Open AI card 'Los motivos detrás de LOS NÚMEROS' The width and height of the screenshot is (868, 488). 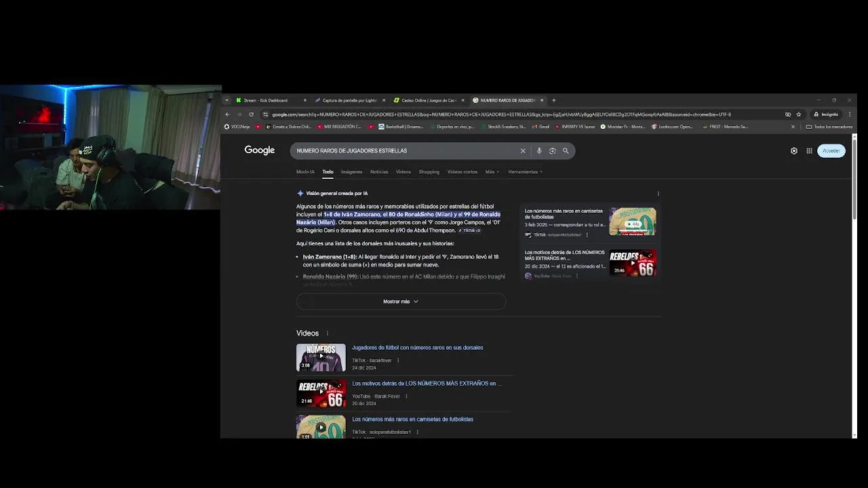pyautogui.click(x=565, y=256)
